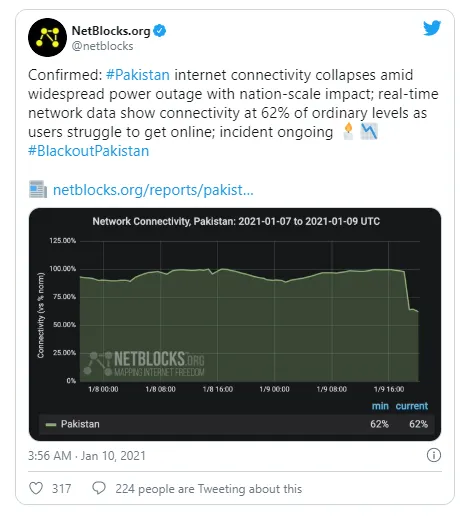Open the NetBlocks profile avatar
This screenshot has height=517, width=466.
(x=47, y=37)
